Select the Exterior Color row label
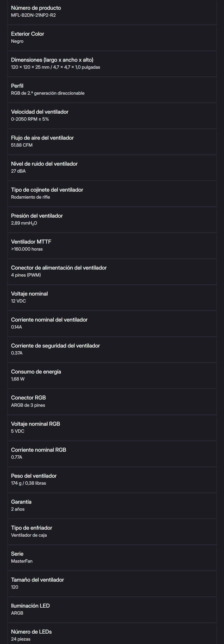The height and width of the screenshot is (644, 224). 28,34
